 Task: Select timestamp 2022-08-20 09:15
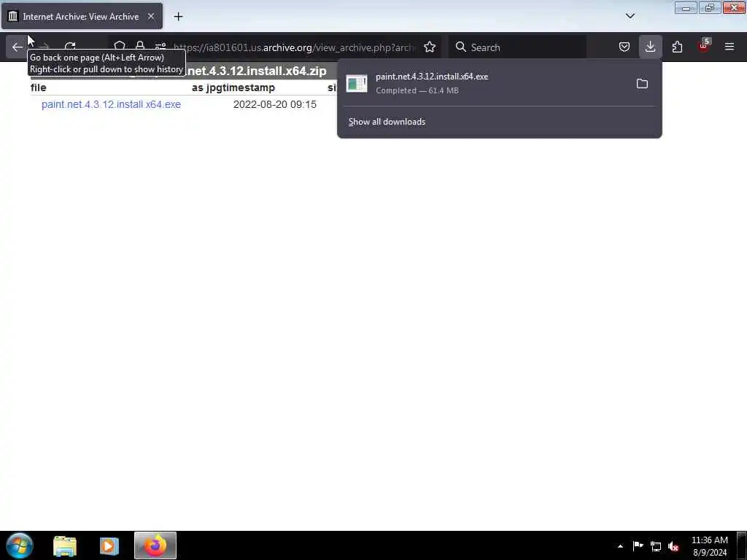[275, 104]
